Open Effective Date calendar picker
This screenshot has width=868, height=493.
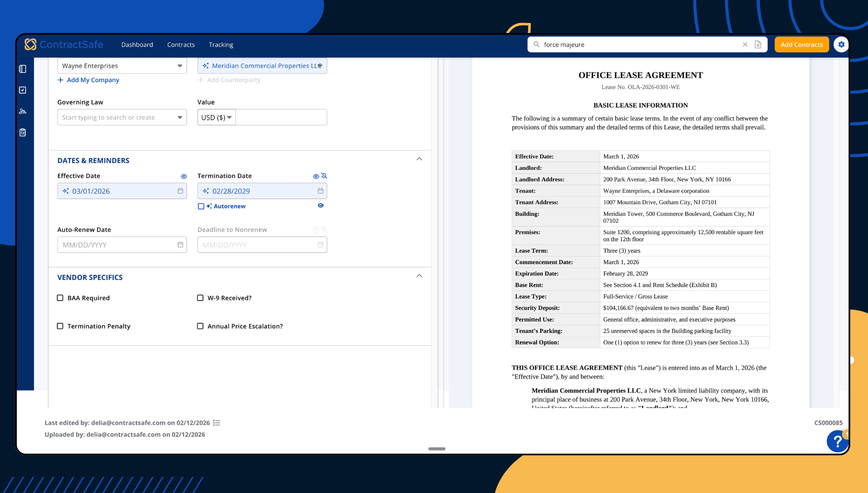[x=180, y=191]
